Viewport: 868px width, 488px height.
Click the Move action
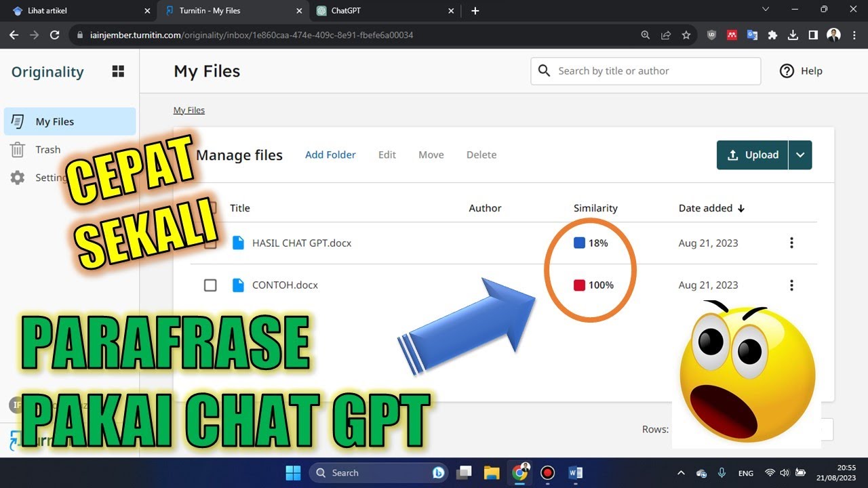pyautogui.click(x=431, y=155)
